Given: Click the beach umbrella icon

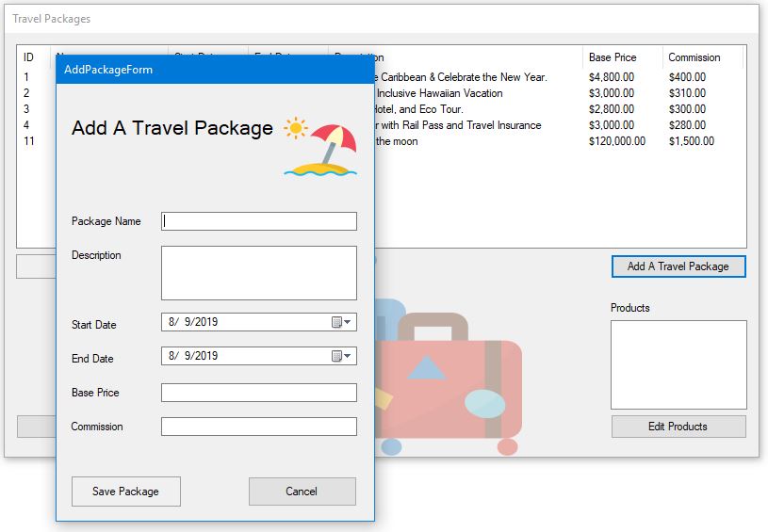Looking at the screenshot, I should pos(320,148).
